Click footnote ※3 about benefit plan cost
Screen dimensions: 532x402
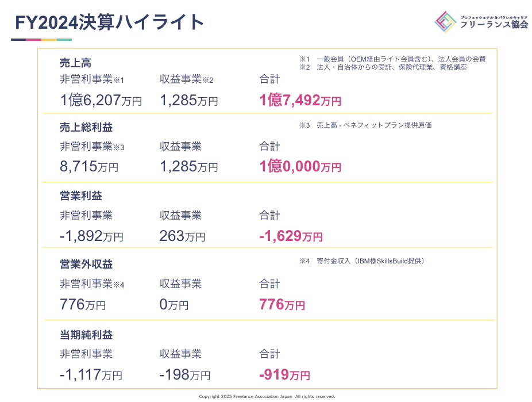pos(365,125)
